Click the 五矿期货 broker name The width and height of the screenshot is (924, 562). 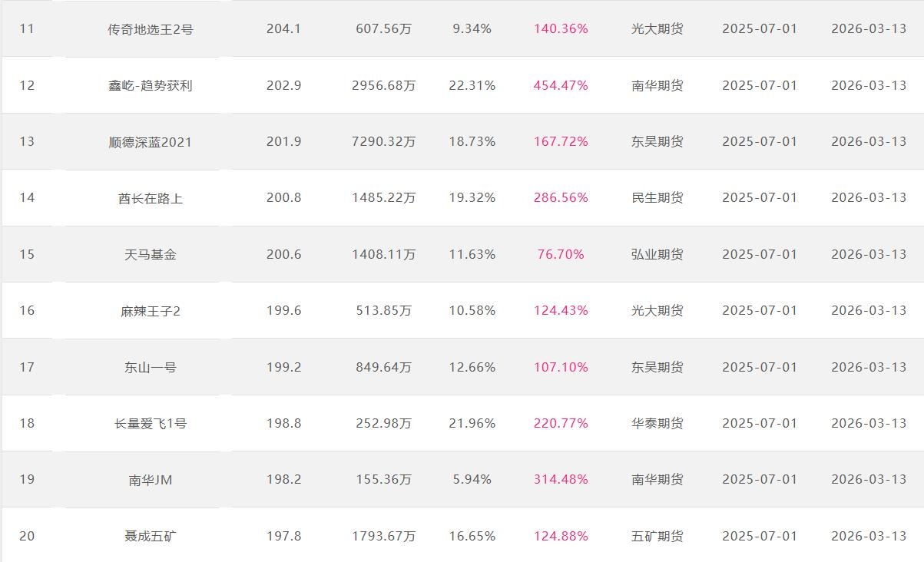(657, 536)
